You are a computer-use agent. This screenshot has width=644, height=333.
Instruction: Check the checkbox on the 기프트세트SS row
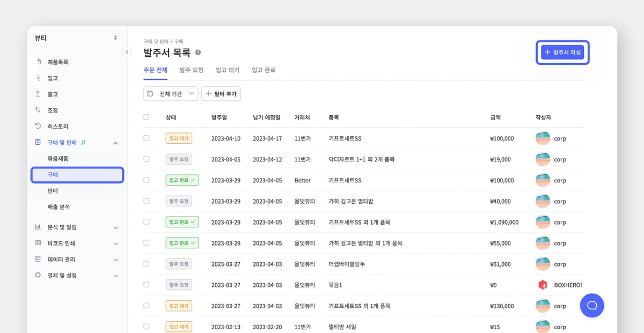[x=146, y=138]
